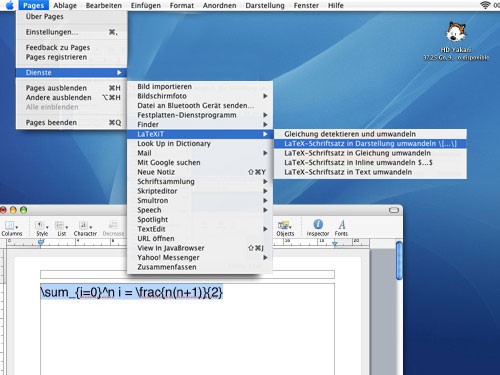Choose Pages beenden
500x375 pixels.
[x=71, y=123]
